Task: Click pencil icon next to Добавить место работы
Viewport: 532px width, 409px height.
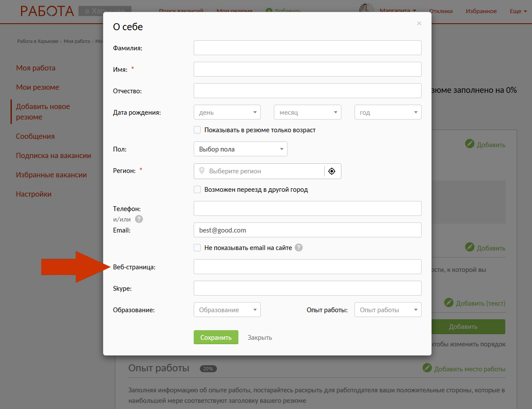Action: point(427,368)
